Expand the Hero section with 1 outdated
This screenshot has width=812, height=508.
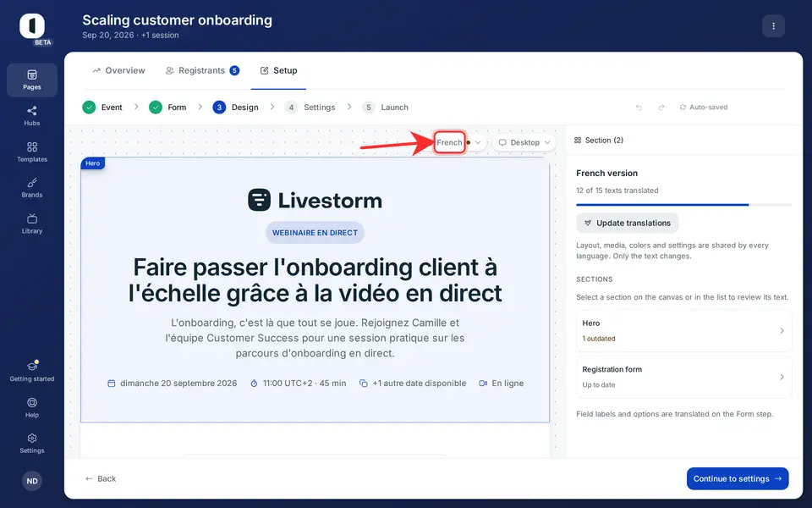(x=683, y=331)
